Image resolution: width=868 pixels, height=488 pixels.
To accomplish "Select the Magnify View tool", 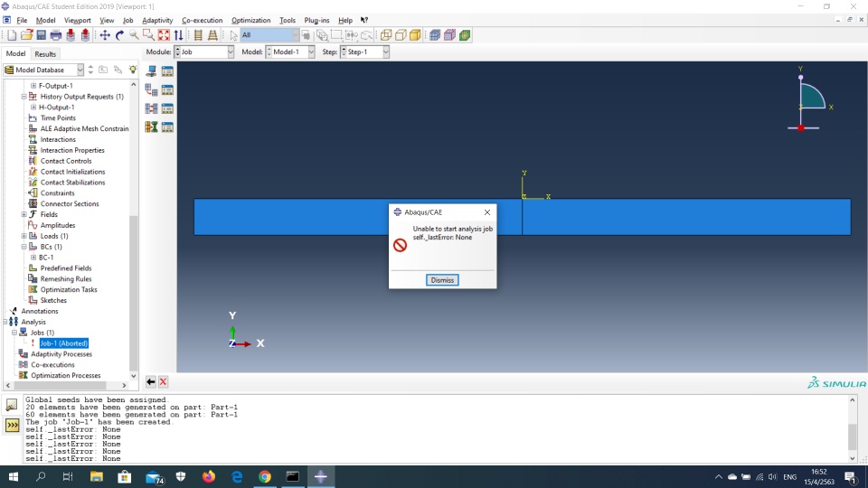I will tap(134, 35).
